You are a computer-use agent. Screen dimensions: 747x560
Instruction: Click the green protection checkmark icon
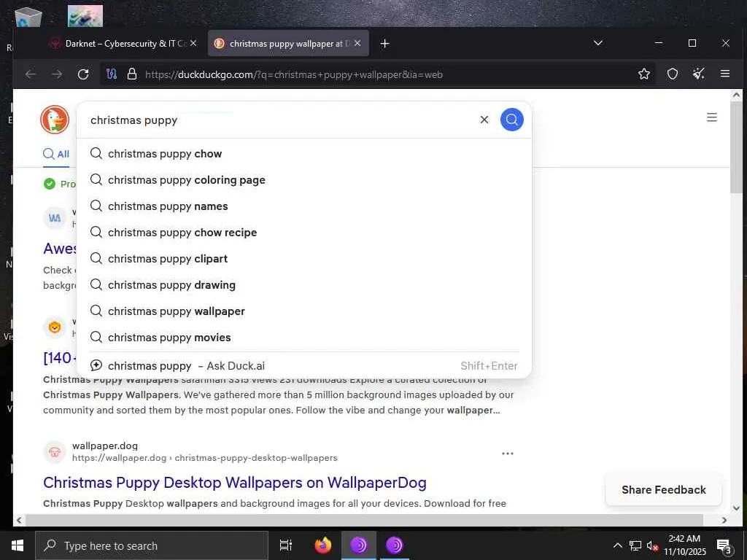(50, 184)
